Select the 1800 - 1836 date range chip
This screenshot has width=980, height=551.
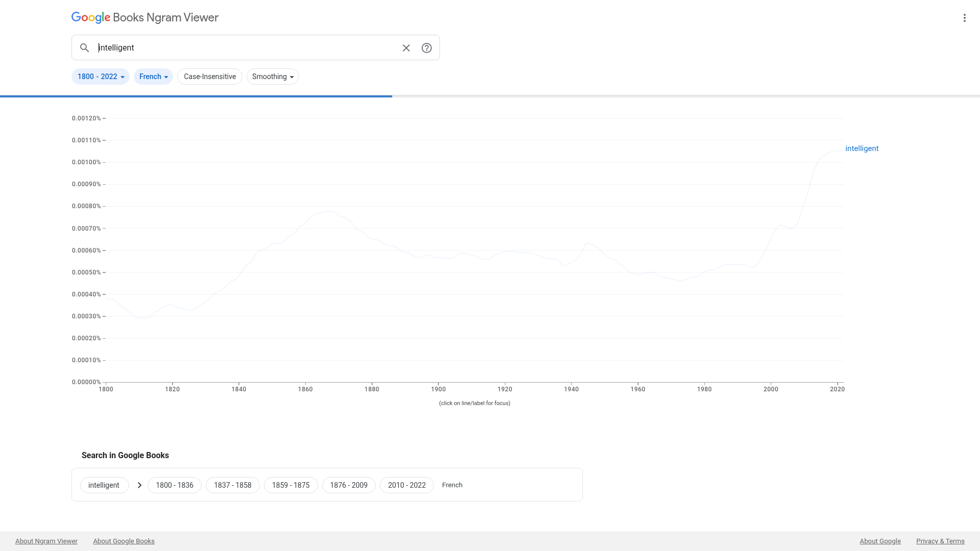click(175, 485)
